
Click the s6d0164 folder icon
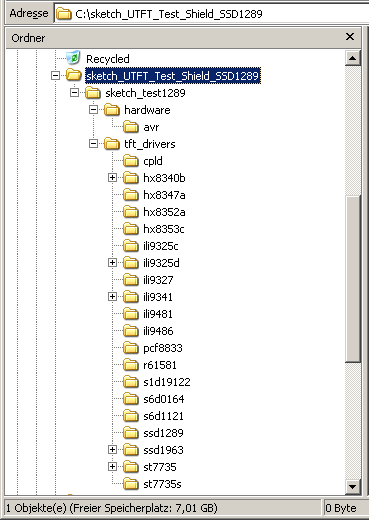tap(131, 398)
